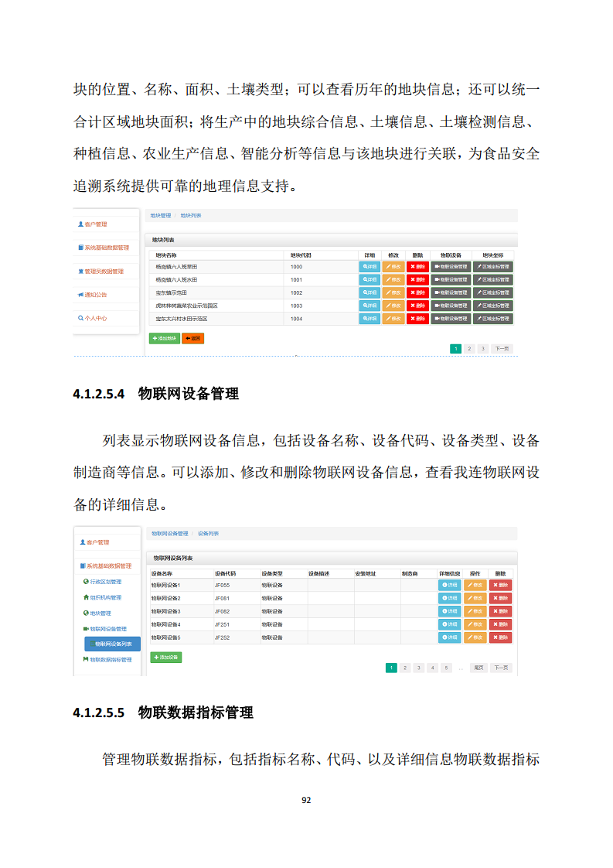Click orange 返回 button below block list
Screen dimensions: 613x868
point(193,338)
